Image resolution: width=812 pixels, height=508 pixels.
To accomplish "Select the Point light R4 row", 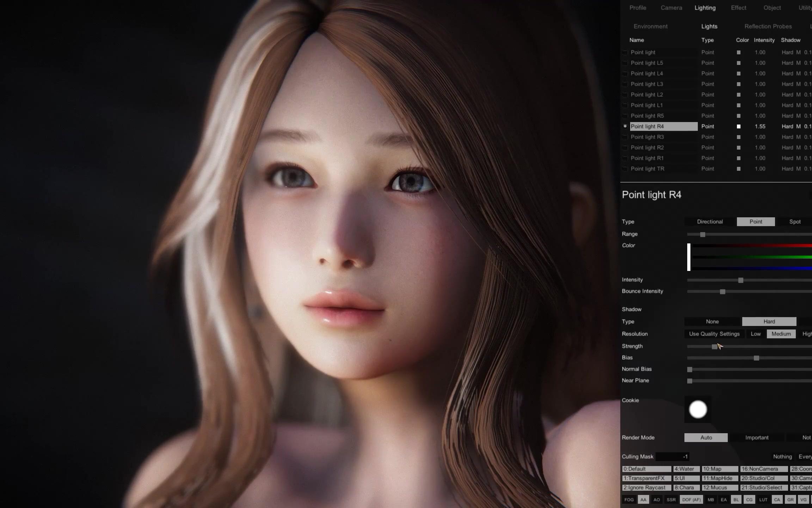I will coord(664,126).
